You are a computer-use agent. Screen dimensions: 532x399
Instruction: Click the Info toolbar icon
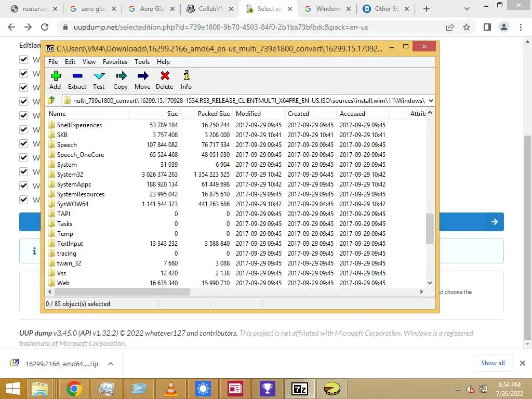[186, 80]
